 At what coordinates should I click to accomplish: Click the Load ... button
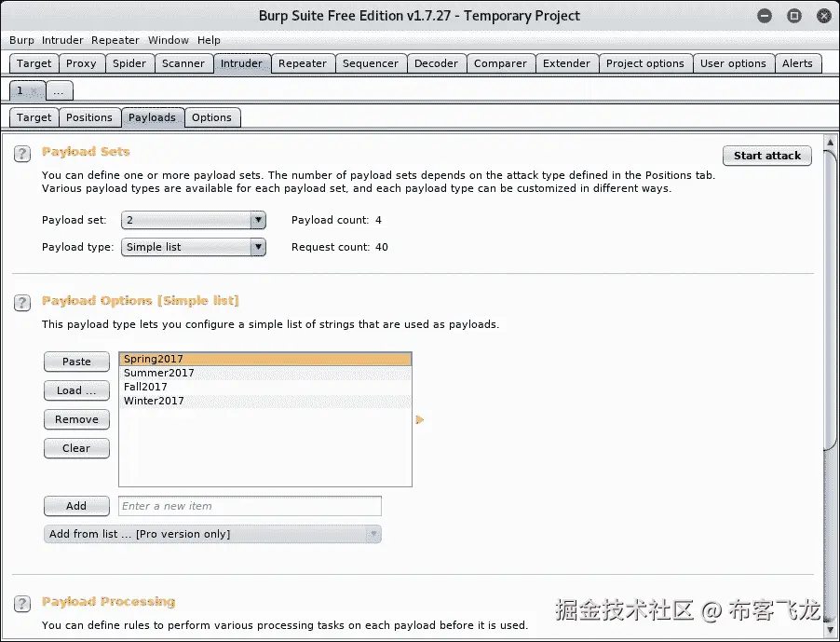pos(76,390)
